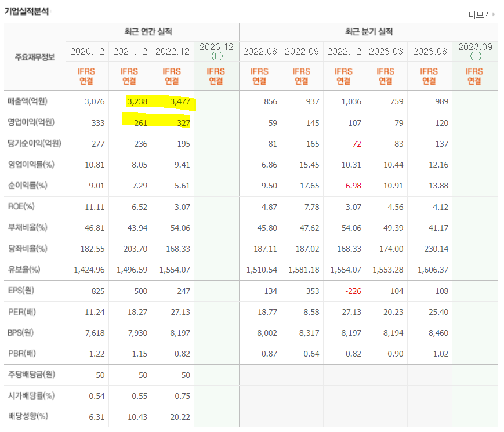Viewport: 504px width, 432px height.
Task: Click the highlighted 3,477 revenue value
Action: [180, 101]
